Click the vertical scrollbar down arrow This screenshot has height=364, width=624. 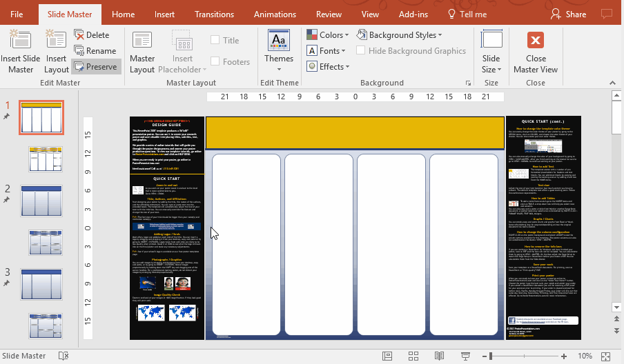coord(616,307)
